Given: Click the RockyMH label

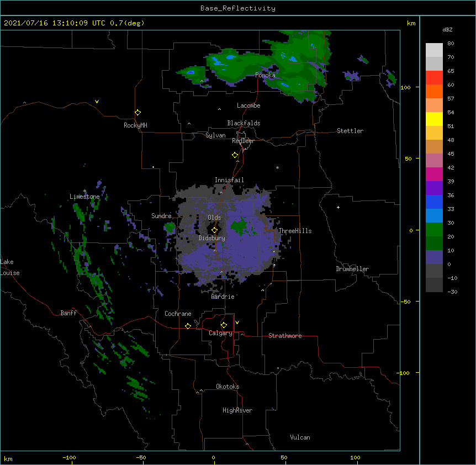Looking at the screenshot, I should pyautogui.click(x=135, y=125).
